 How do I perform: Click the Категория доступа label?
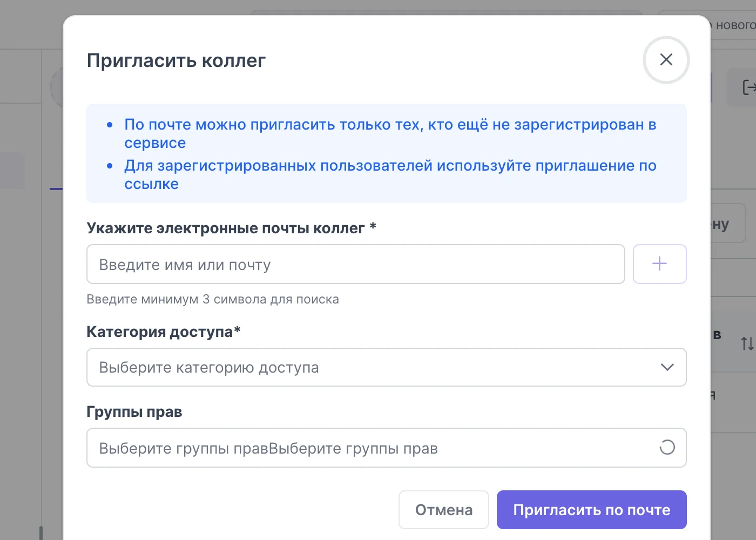(164, 332)
